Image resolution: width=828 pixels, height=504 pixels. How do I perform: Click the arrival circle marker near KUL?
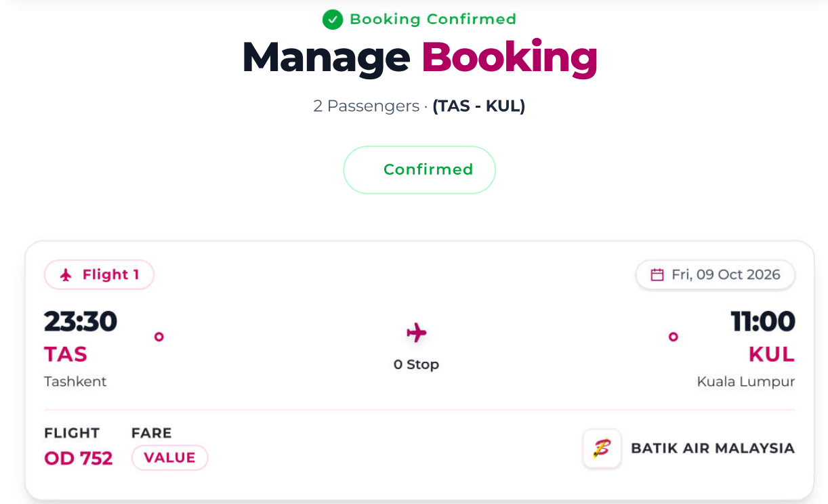tap(674, 337)
